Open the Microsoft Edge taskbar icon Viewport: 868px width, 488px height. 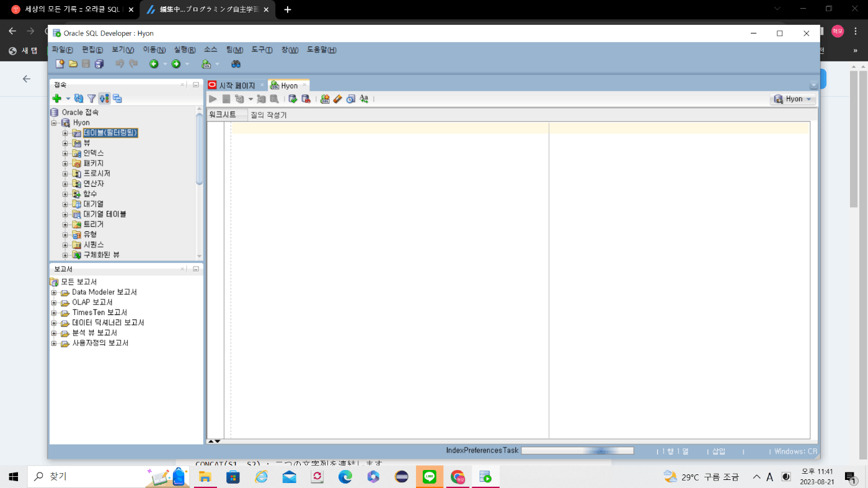[x=345, y=477]
